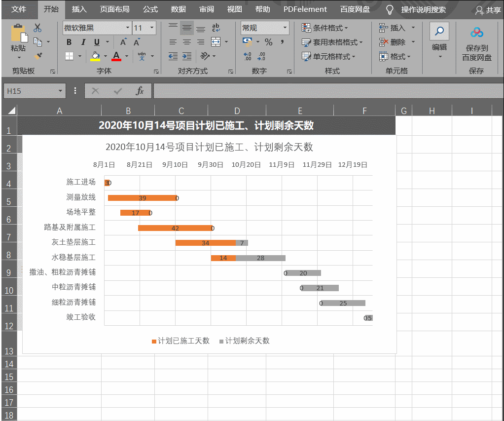The width and height of the screenshot is (504, 421).
Task: Select column H header
Action: (x=432, y=111)
